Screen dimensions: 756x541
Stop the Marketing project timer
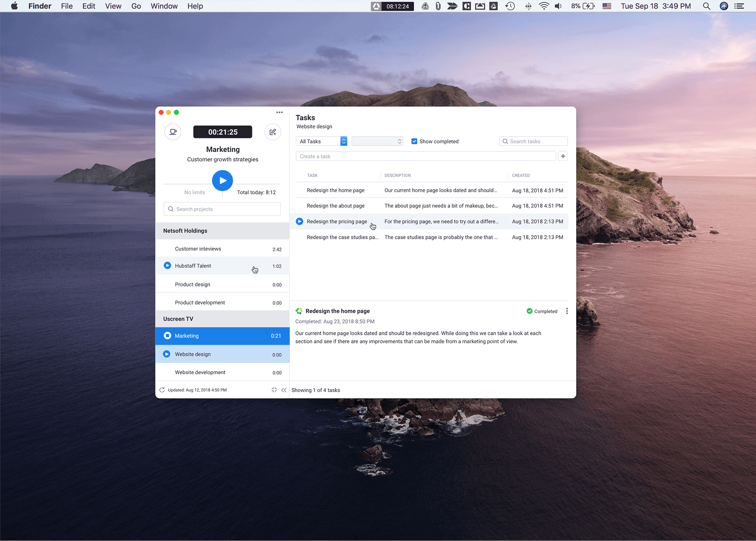[167, 336]
